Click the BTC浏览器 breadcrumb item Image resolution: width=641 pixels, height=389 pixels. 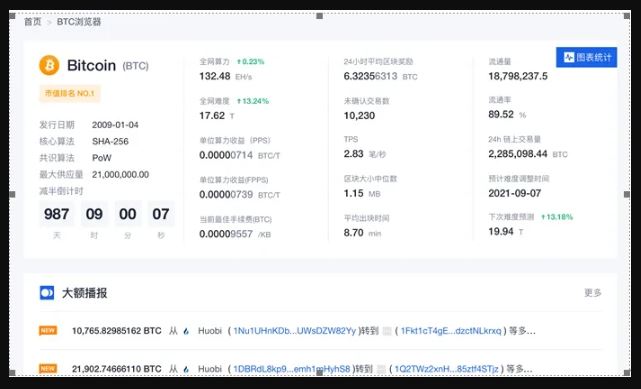pyautogui.click(x=79, y=22)
